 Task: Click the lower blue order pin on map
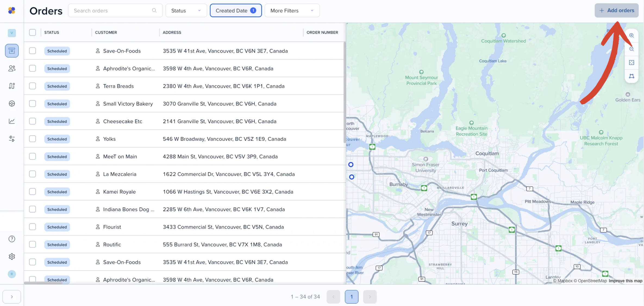[x=352, y=177]
